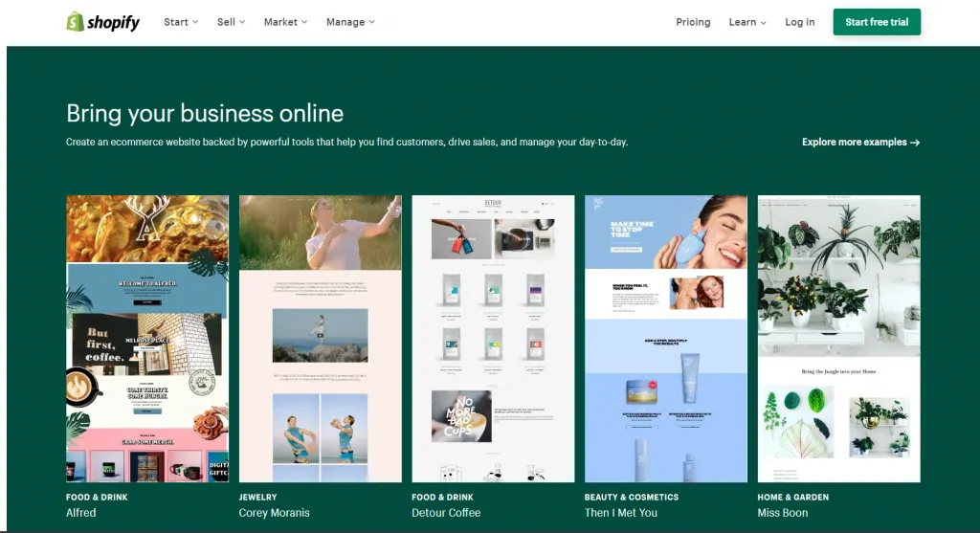Open the Corey Moranis store preview thumbnail
The width and height of the screenshot is (980, 533).
321,339
